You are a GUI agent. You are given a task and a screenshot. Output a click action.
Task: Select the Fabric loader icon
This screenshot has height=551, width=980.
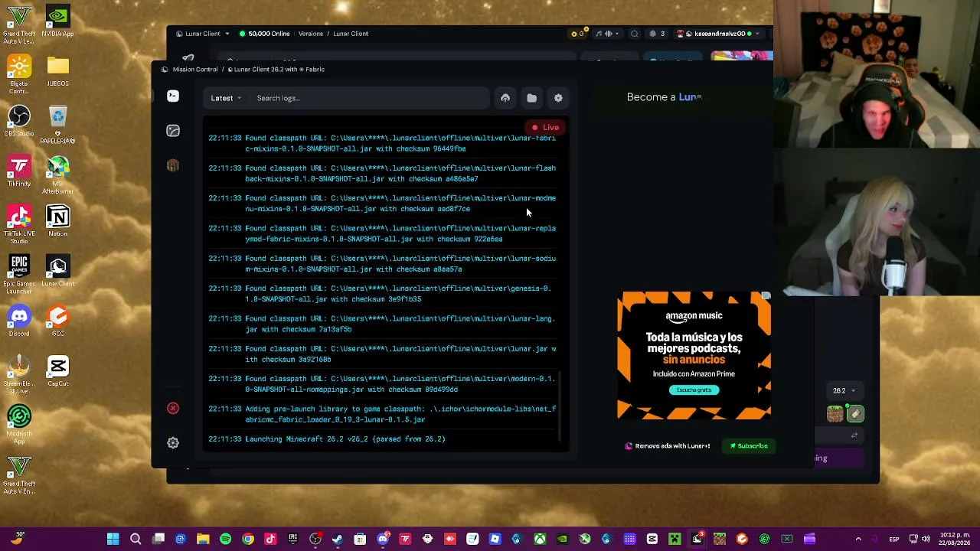(855, 414)
